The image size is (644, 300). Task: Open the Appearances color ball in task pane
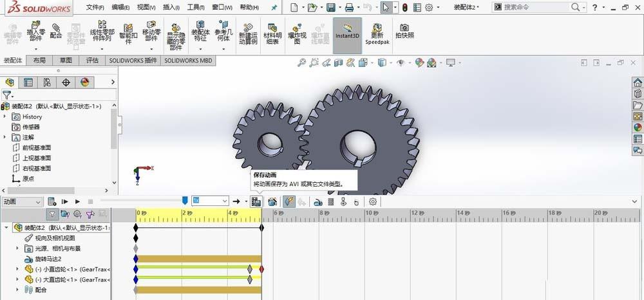(x=638, y=127)
